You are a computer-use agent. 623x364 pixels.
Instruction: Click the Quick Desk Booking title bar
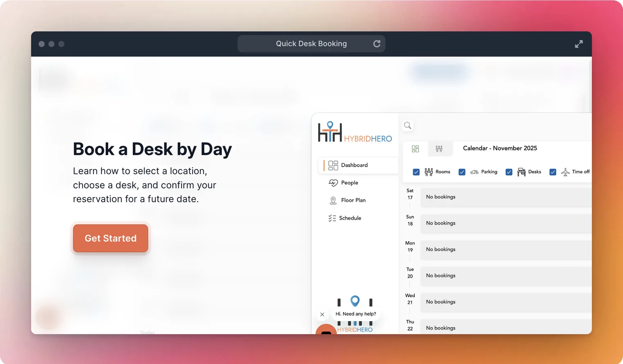pos(311,44)
